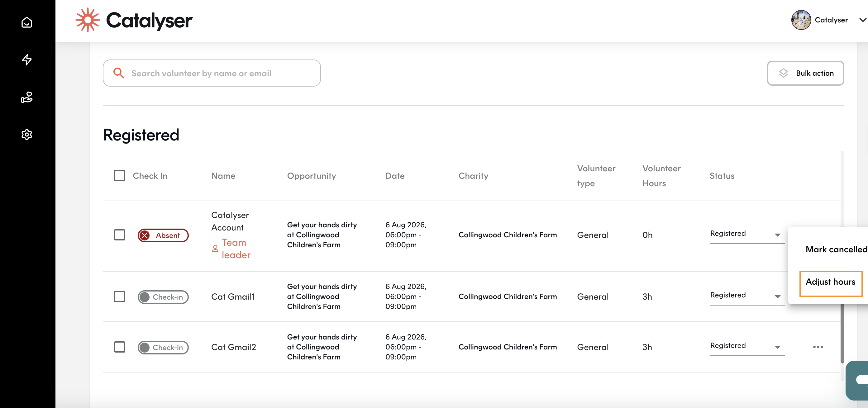
Task: Open status dropdown for Cat Gmail2
Action: click(747, 346)
